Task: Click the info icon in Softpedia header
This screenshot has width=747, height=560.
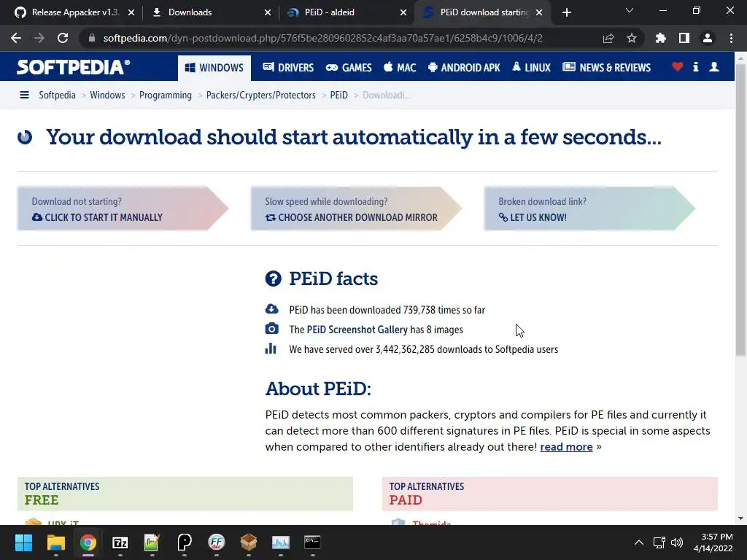Action: [x=695, y=66]
